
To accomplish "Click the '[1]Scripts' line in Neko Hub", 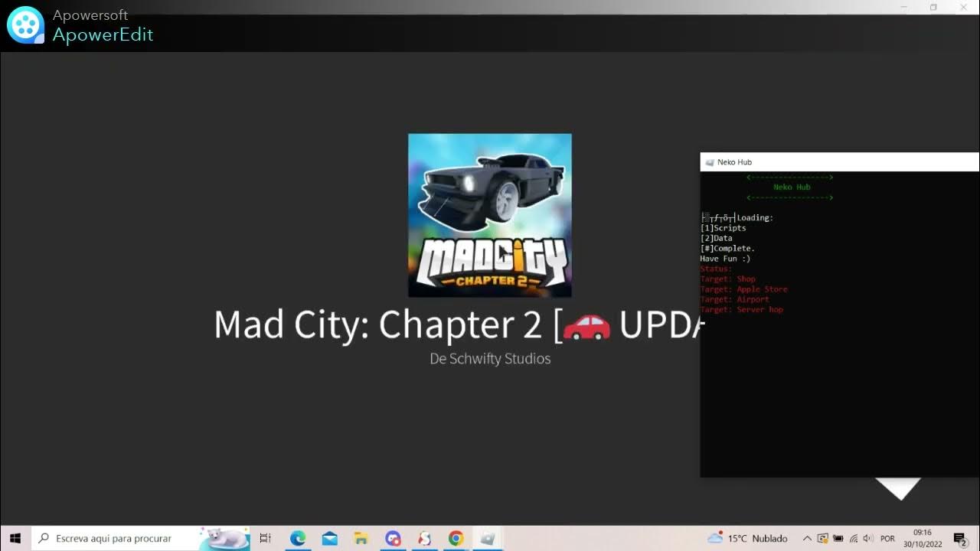I will pos(723,228).
